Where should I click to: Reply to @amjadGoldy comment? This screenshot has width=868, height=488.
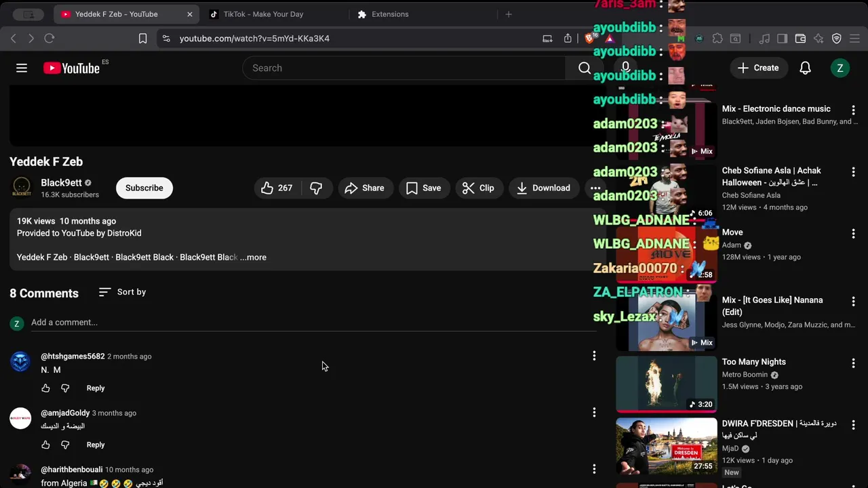pyautogui.click(x=96, y=445)
